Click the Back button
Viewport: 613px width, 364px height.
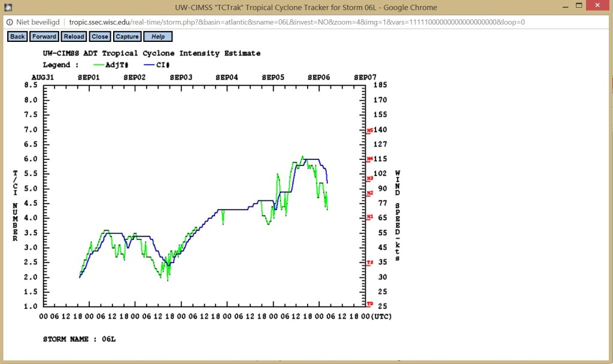click(x=17, y=37)
